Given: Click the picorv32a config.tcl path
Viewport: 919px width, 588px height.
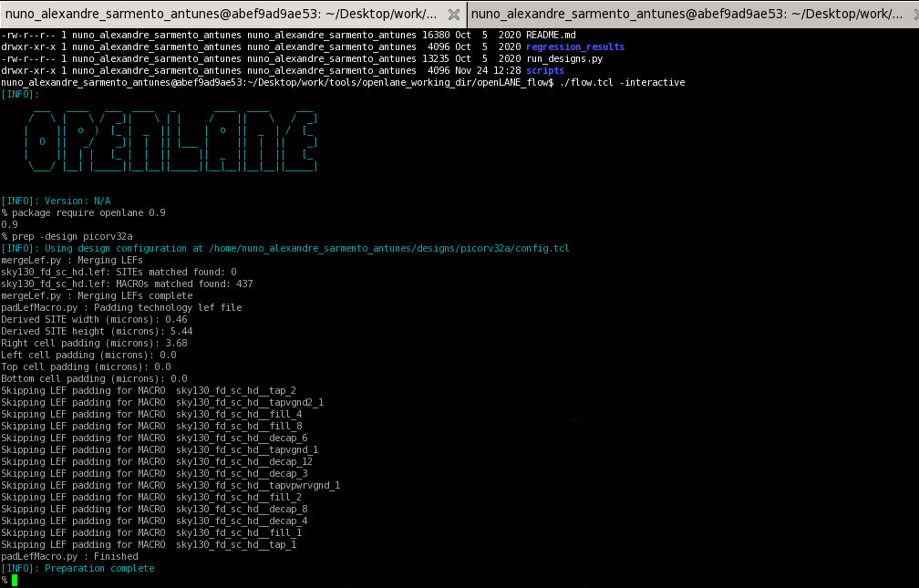Looking at the screenshot, I should 389,248.
